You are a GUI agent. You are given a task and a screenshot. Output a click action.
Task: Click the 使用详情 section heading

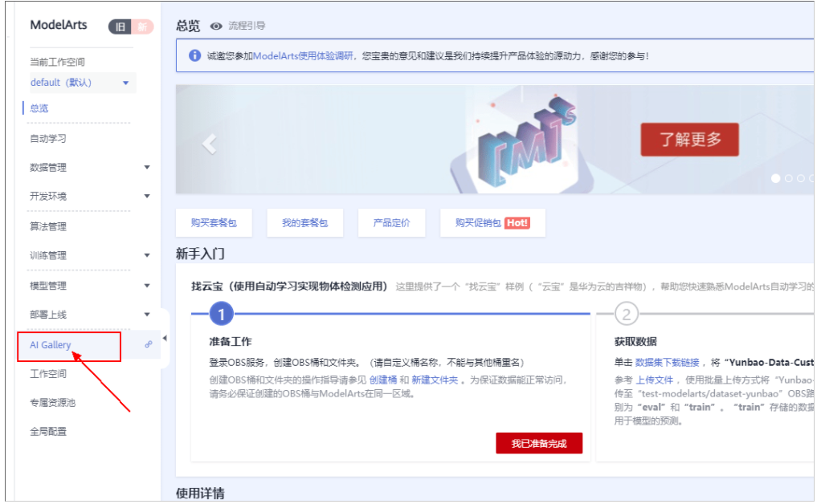click(200, 493)
